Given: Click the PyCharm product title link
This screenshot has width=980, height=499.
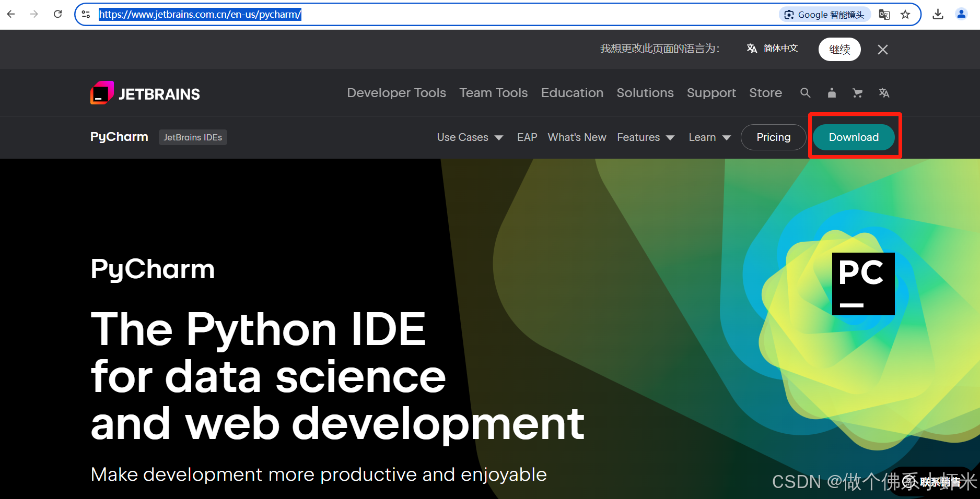Looking at the screenshot, I should [119, 137].
